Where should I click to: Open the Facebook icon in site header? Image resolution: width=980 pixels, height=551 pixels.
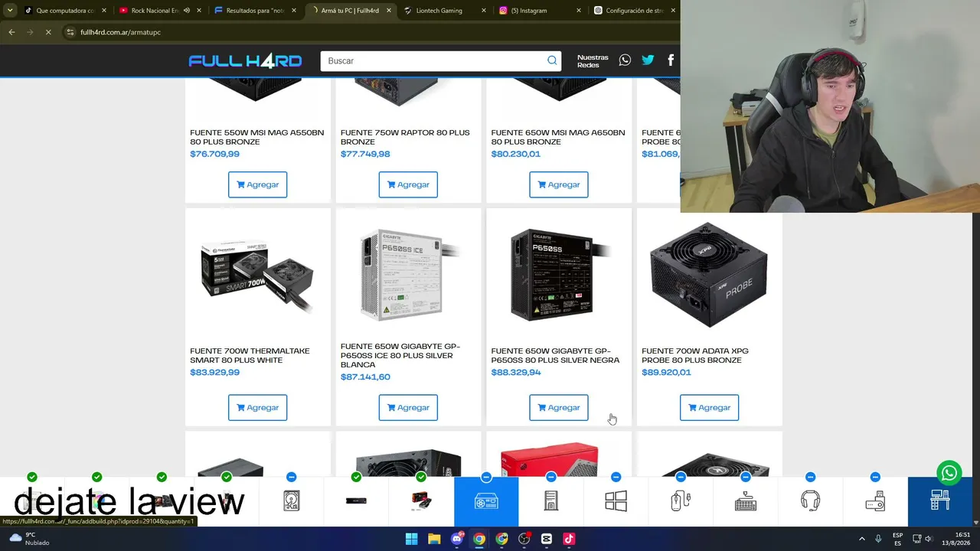[671, 60]
